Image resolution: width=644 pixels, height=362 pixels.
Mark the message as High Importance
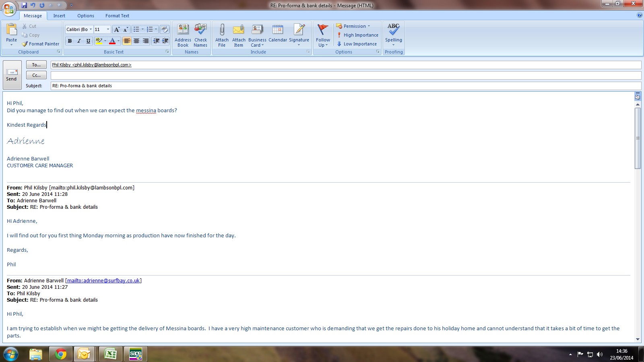coord(357,35)
